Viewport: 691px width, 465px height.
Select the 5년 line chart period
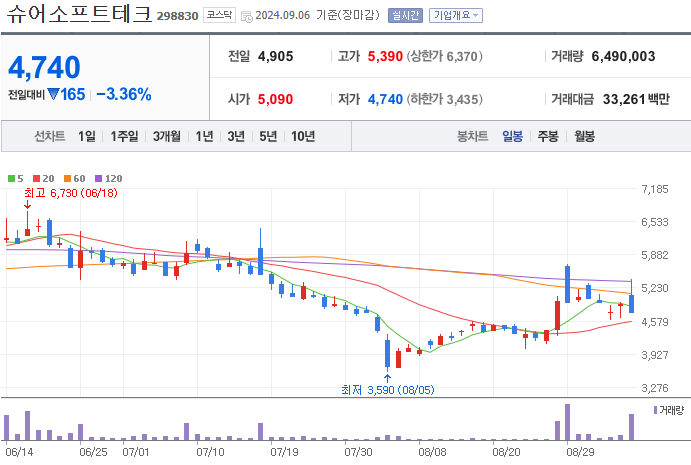point(268,136)
